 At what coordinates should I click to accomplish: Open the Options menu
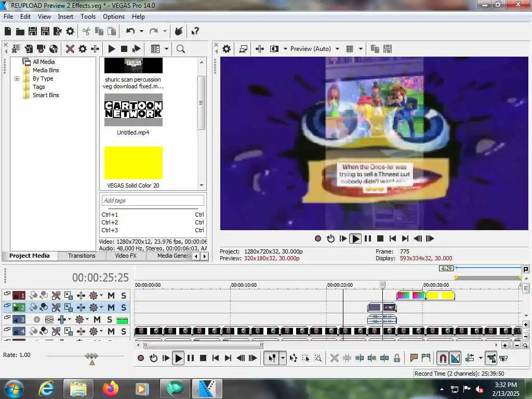click(114, 17)
